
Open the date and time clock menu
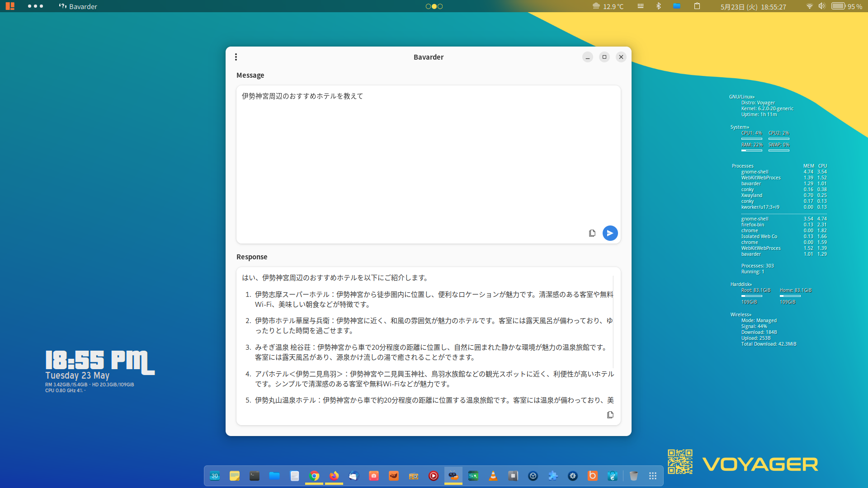[753, 7]
